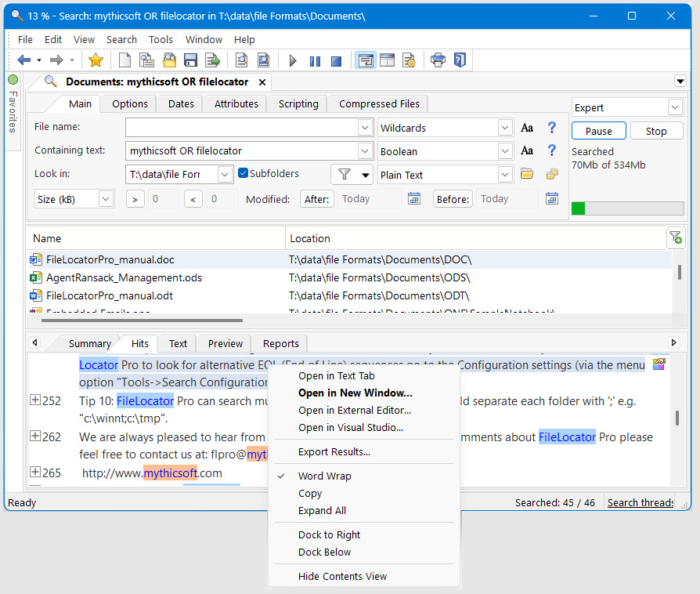Click the greater-than size toggle

tap(135, 199)
